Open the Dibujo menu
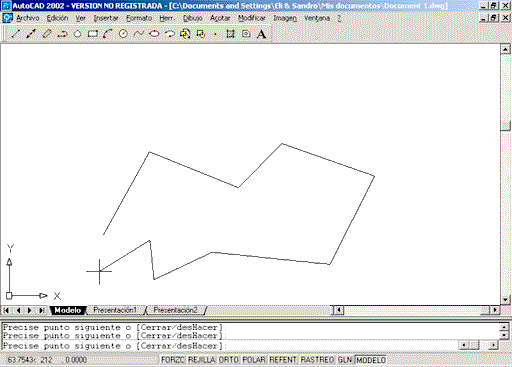The image size is (512, 367). coord(193,18)
